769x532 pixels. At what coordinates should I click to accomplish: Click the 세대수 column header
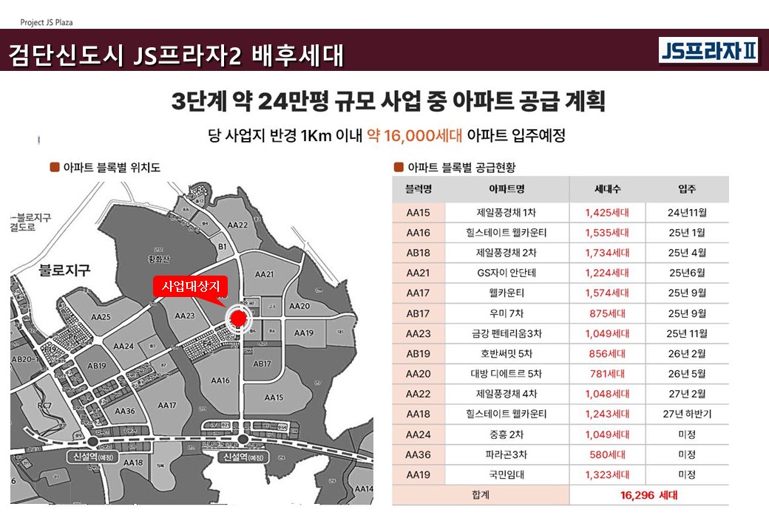606,189
